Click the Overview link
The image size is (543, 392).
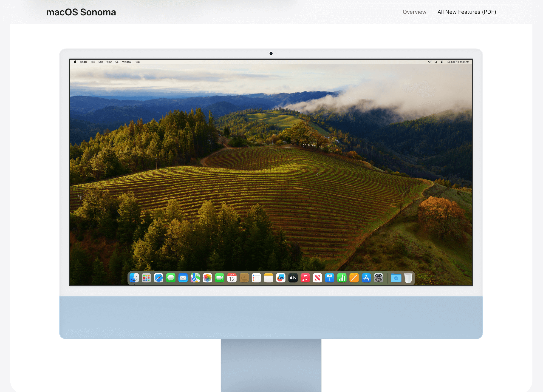pyautogui.click(x=414, y=12)
